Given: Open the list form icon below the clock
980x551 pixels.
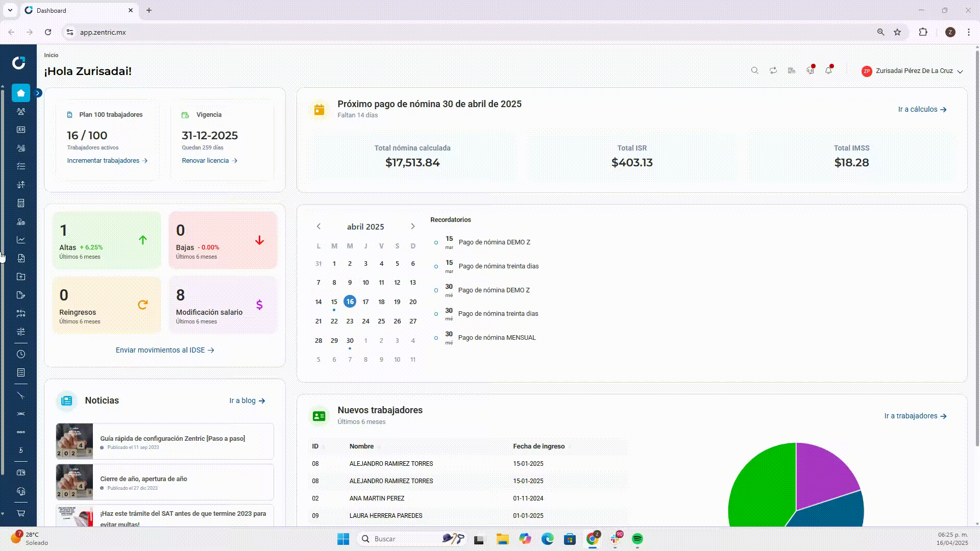Looking at the screenshot, I should (x=21, y=372).
